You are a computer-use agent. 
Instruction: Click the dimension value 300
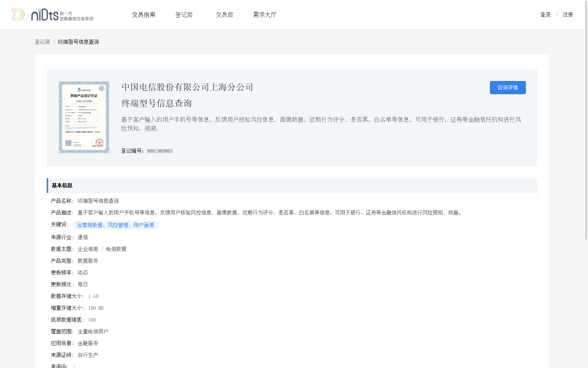click(92, 320)
